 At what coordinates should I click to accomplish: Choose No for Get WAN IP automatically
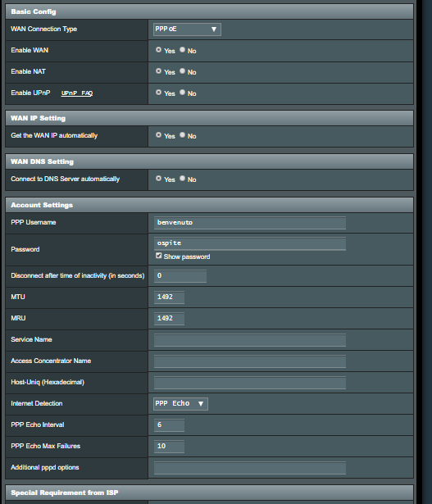point(182,135)
